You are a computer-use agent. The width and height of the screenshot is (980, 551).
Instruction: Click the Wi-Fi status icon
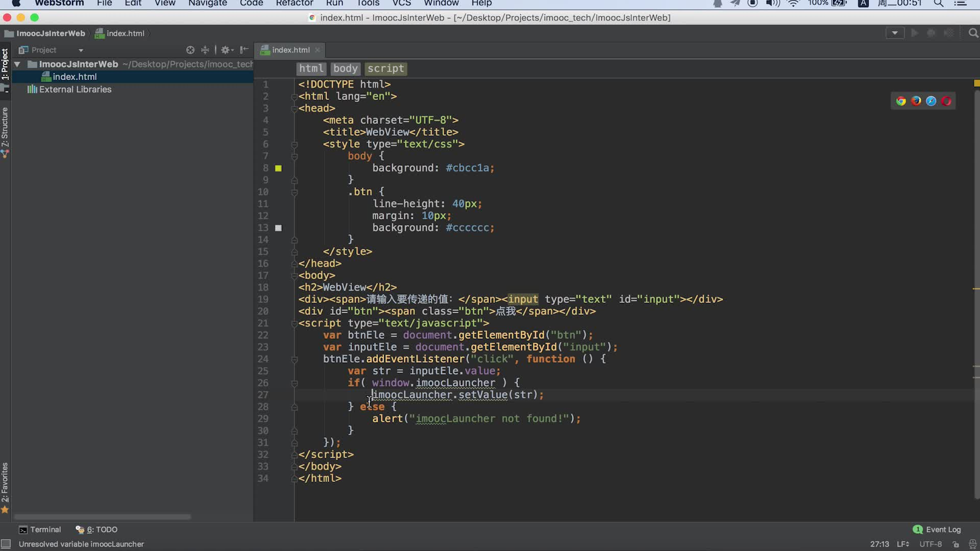click(793, 4)
